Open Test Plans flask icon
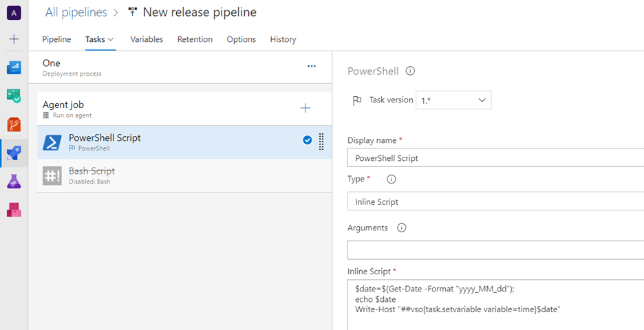644x330 pixels. (x=14, y=181)
